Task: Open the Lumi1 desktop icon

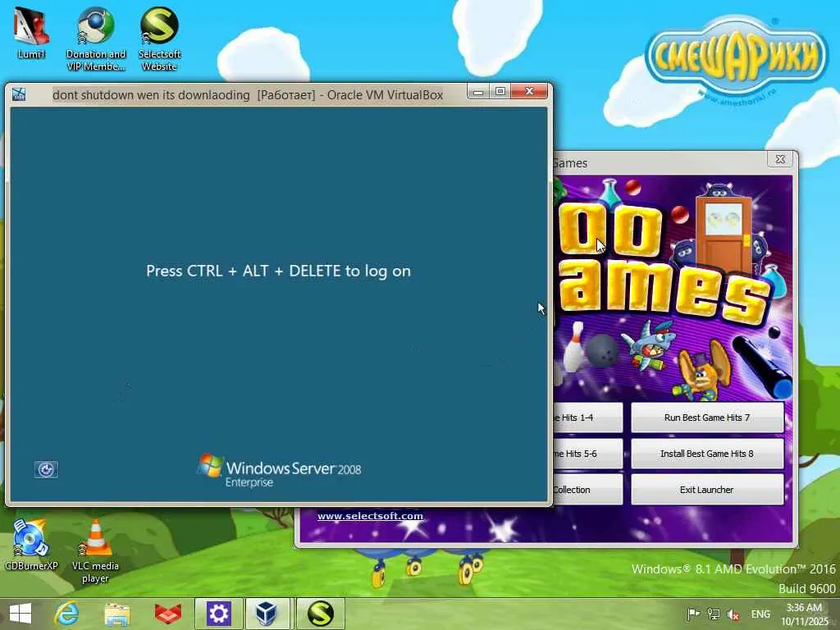Action: pos(31,32)
